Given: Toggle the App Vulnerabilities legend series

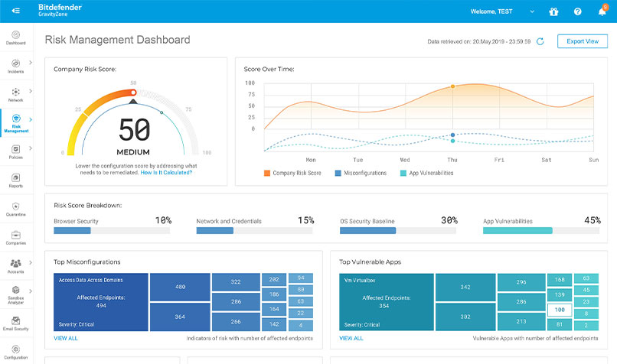Looking at the screenshot, I should tap(426, 173).
